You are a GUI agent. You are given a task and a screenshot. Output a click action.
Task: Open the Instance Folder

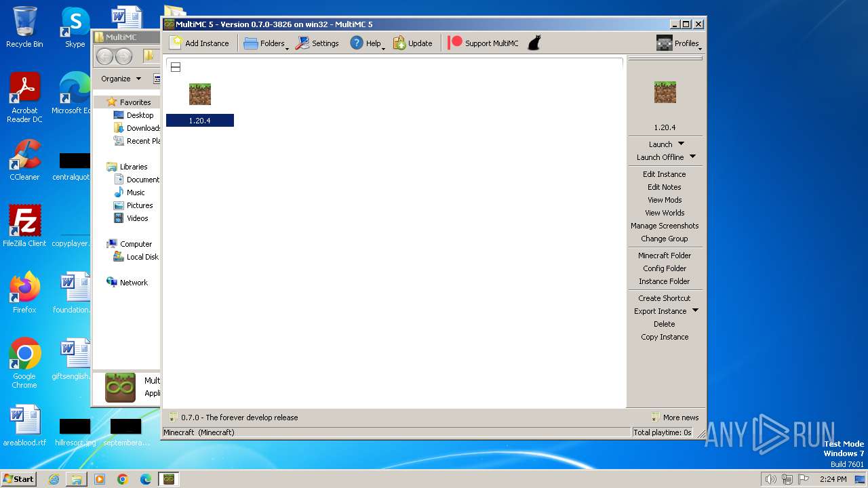(665, 281)
